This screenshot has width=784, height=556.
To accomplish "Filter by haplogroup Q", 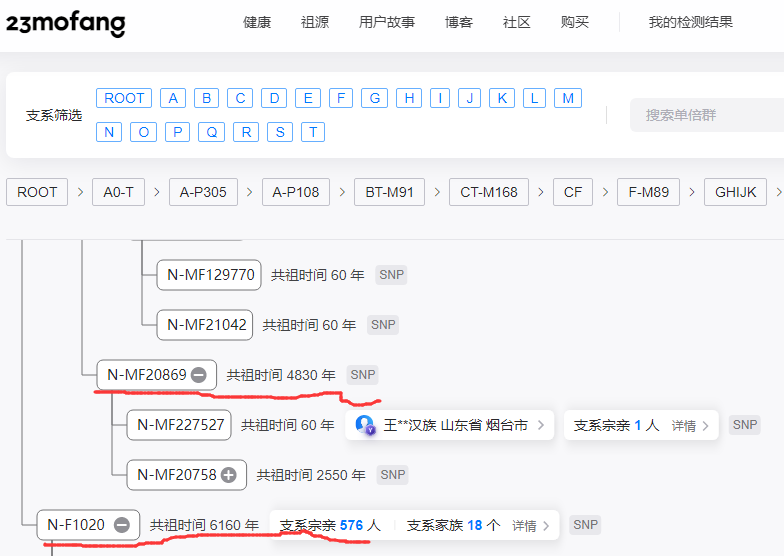I will (212, 132).
